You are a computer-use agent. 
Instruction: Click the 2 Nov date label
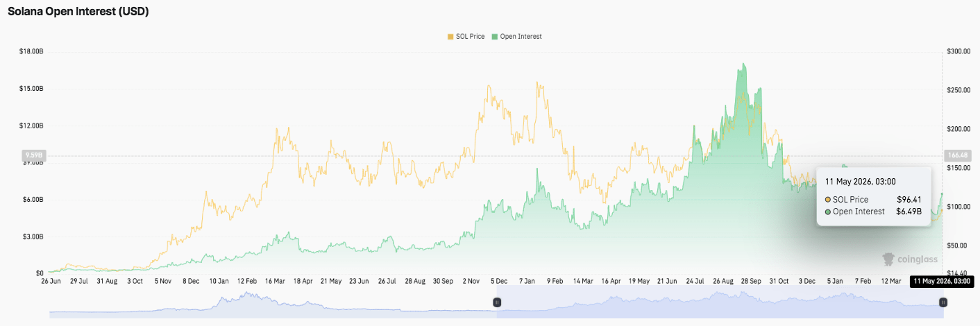point(471,281)
